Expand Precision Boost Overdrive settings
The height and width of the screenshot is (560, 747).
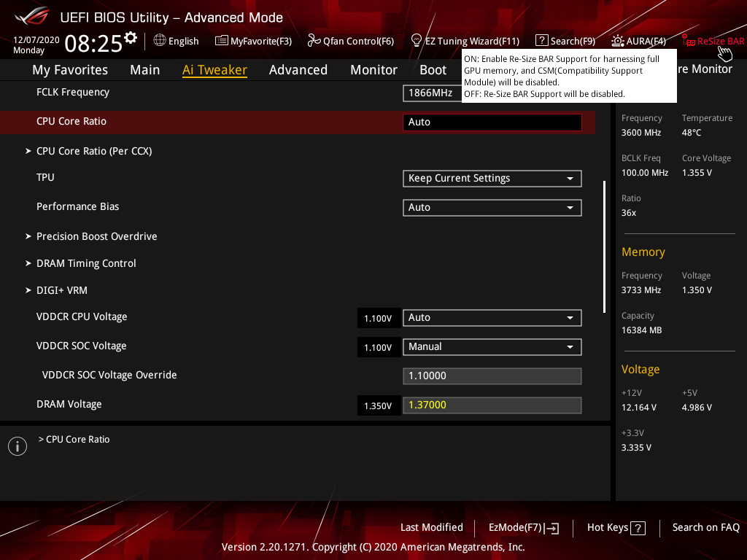(x=96, y=236)
